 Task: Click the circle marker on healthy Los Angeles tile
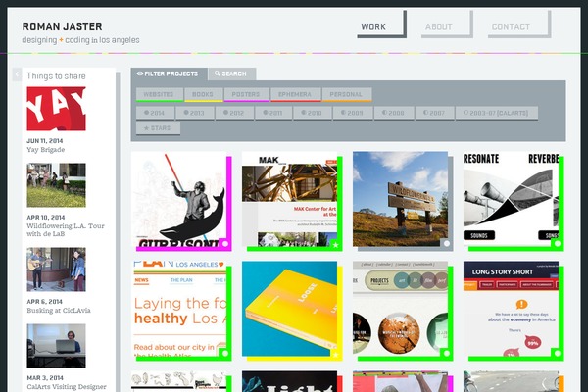click(x=225, y=354)
